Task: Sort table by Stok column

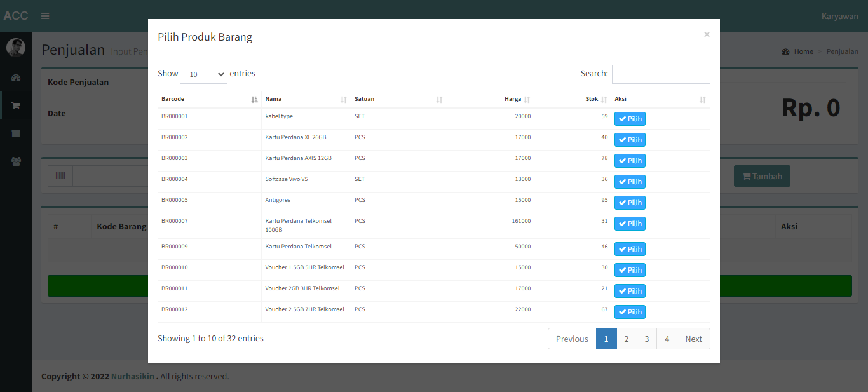Action: click(x=573, y=99)
